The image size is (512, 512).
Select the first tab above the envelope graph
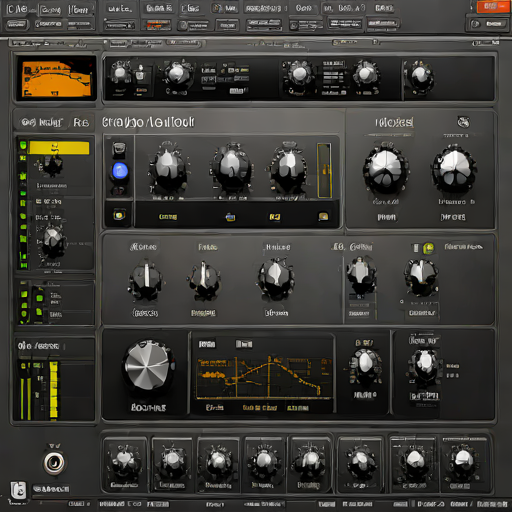point(207,344)
